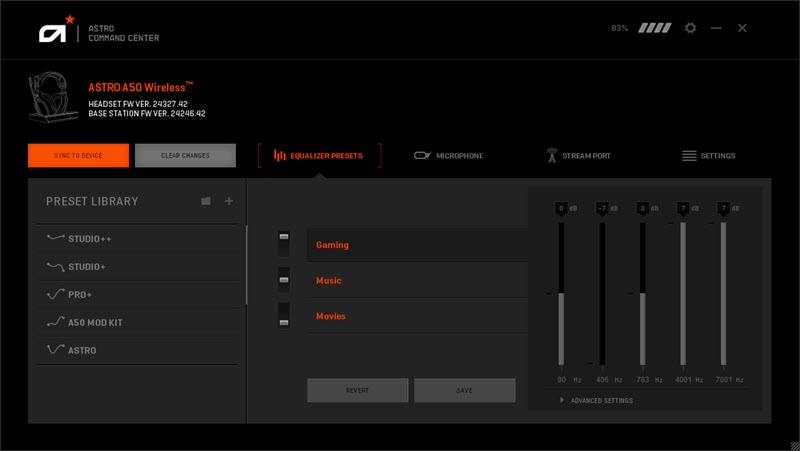Expand Advanced Settings section
This screenshot has height=452, width=800.
(x=596, y=400)
